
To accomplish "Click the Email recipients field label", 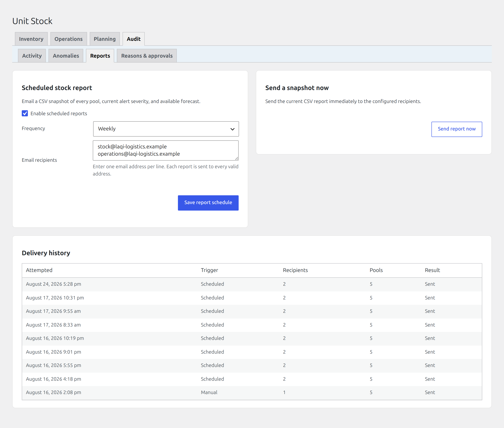I will point(39,160).
